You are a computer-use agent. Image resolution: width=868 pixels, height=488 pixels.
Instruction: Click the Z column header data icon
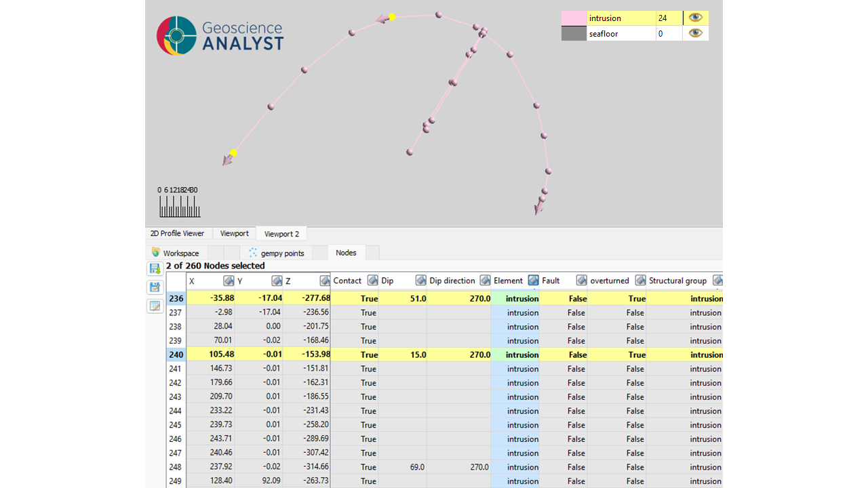click(x=324, y=281)
